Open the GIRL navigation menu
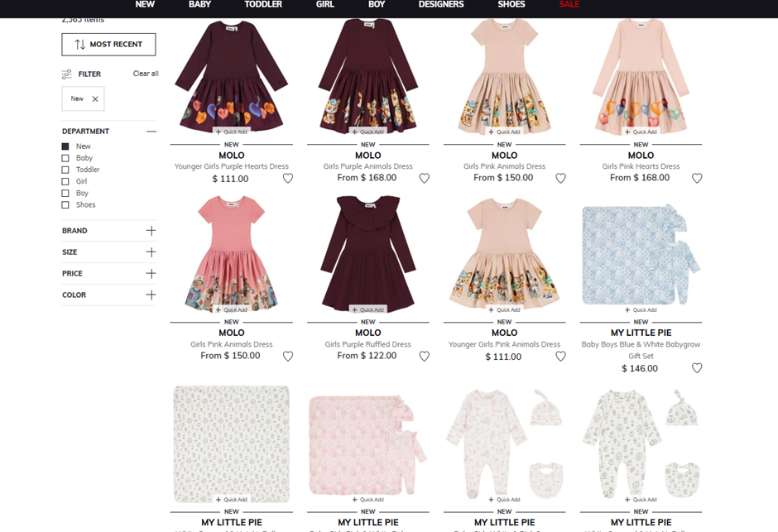Image resolution: width=778 pixels, height=532 pixels. click(x=325, y=4)
